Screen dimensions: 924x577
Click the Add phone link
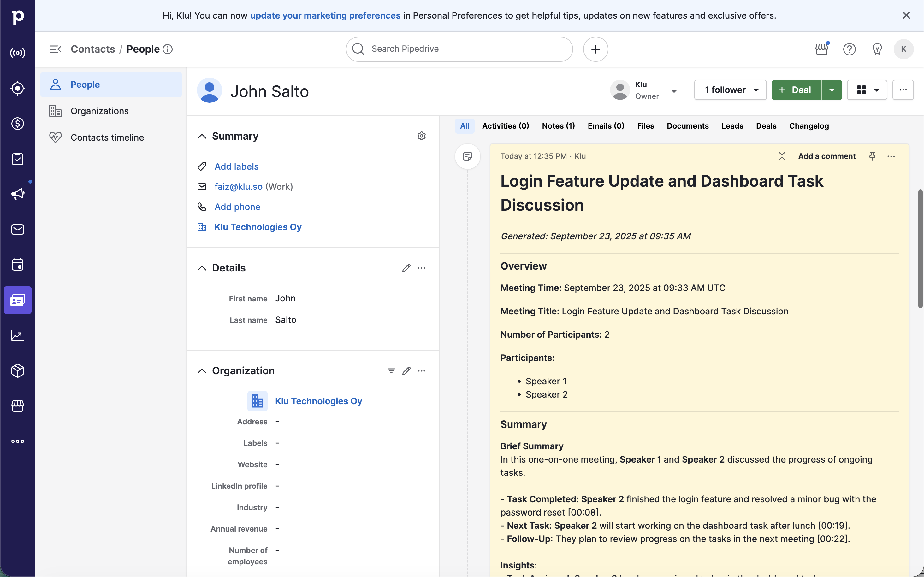point(237,207)
